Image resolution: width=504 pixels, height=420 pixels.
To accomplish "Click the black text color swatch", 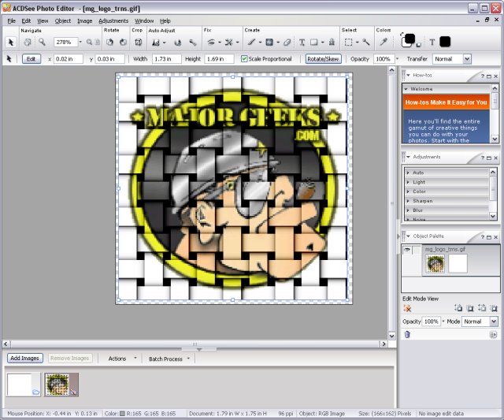I will 445,42.
